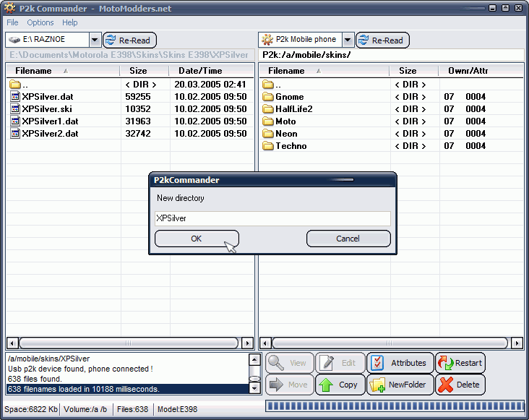529x420 pixels.
Task: Click the Date/Time column header
Action: coord(211,71)
